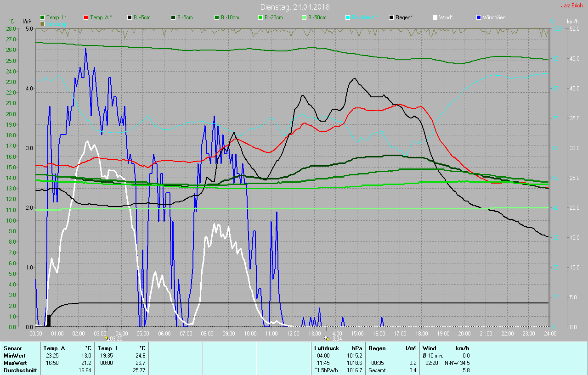The width and height of the screenshot is (588, 375).
Task: Click the 19:35 minimum time for Temp. I.
Action: 107,356
